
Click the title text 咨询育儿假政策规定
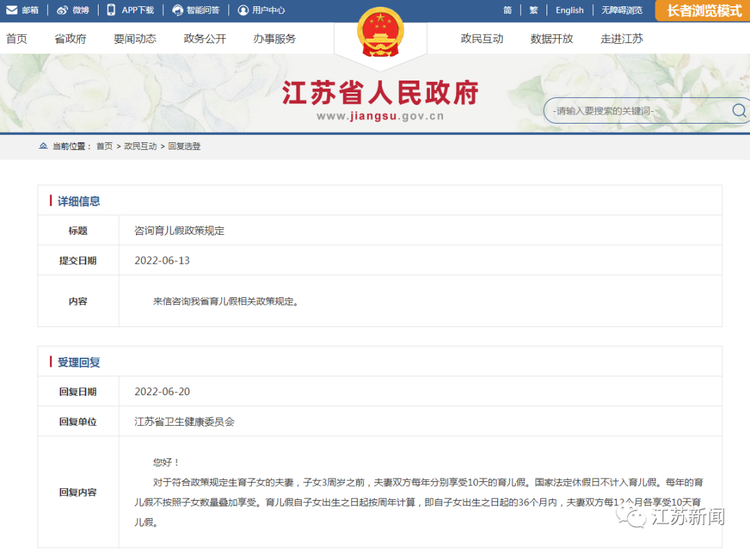[179, 231]
